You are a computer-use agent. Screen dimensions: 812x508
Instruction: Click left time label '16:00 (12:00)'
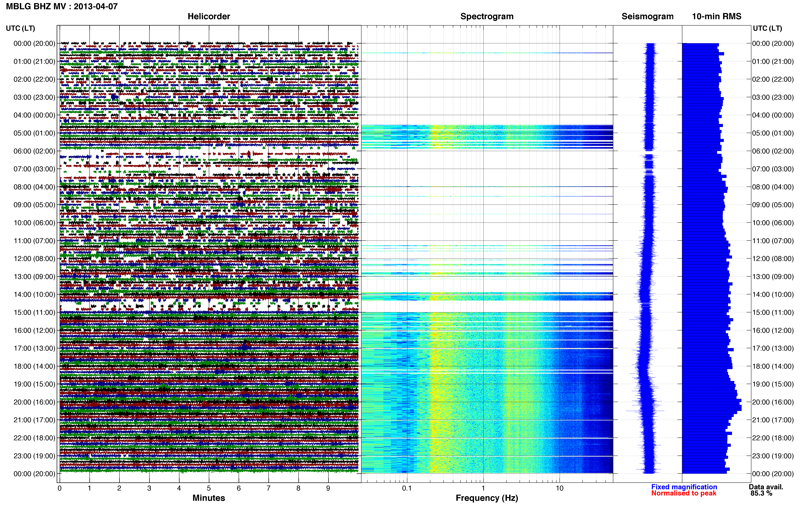point(34,330)
